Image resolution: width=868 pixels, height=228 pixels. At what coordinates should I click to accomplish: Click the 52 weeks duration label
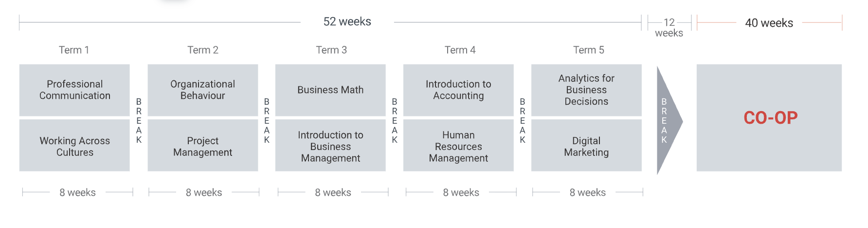[x=347, y=22]
